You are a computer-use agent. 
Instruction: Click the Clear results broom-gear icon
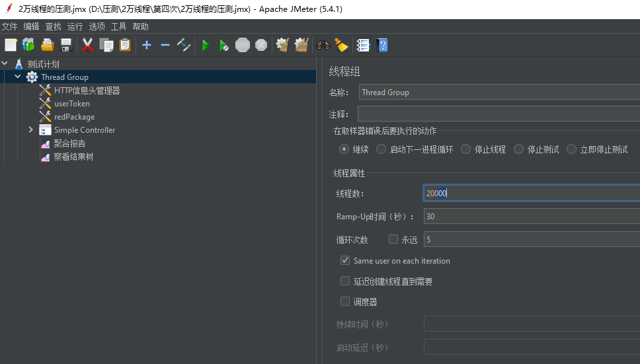pyautogui.click(x=282, y=45)
